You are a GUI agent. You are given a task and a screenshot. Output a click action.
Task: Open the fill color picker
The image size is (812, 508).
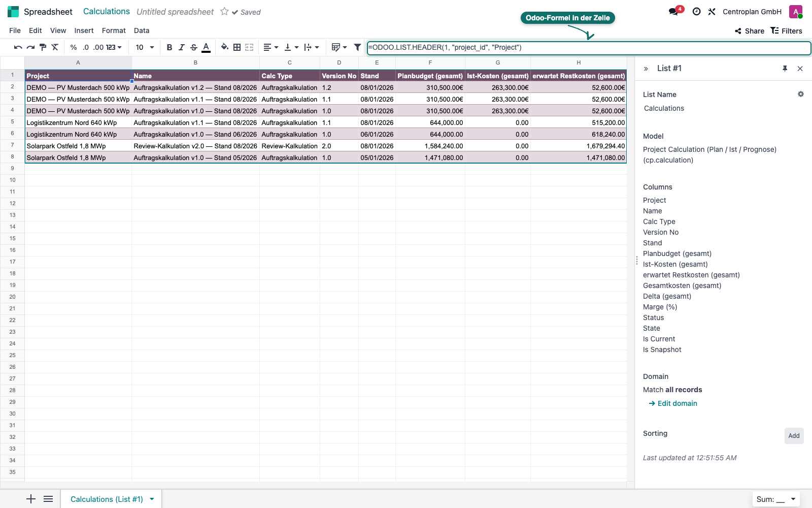coord(224,47)
